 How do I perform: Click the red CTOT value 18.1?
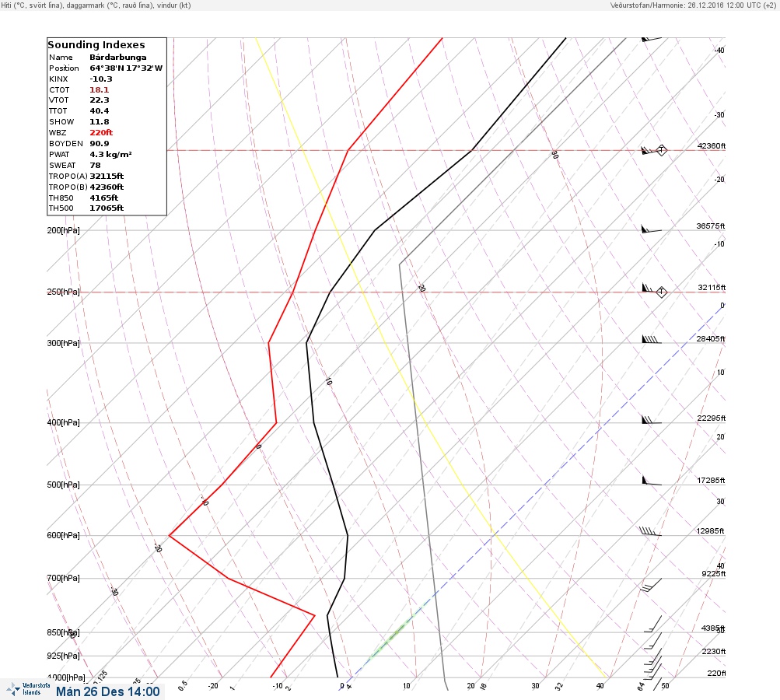point(99,90)
